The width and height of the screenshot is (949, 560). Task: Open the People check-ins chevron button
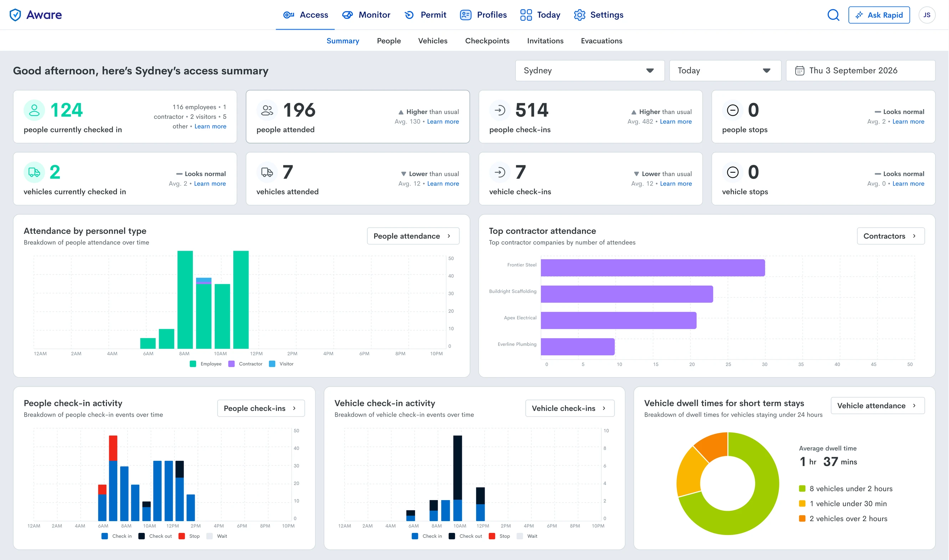pyautogui.click(x=261, y=408)
